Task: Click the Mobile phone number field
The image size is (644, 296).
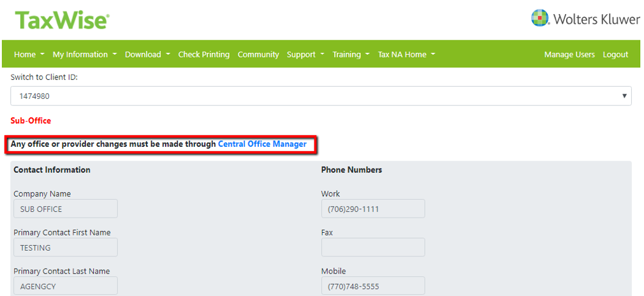Action: click(x=373, y=286)
